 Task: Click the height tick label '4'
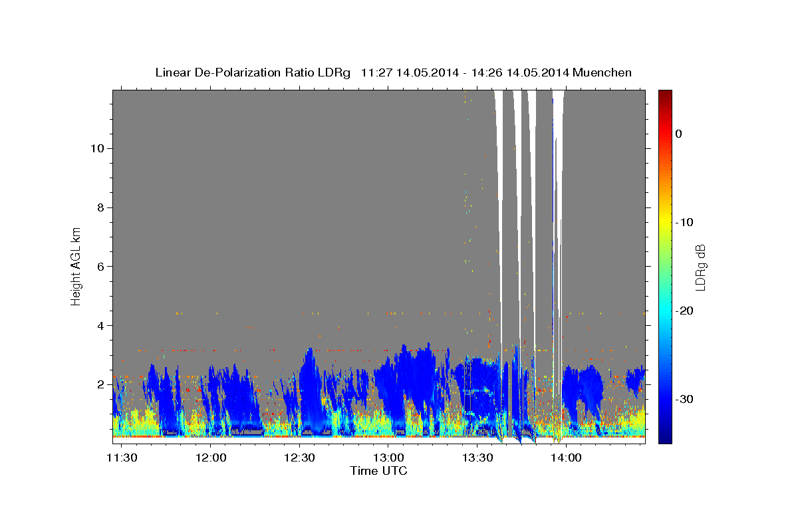99,325
